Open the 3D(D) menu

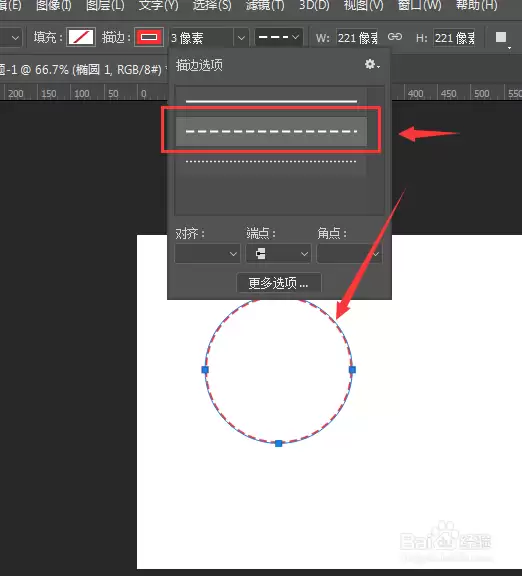[314, 5]
